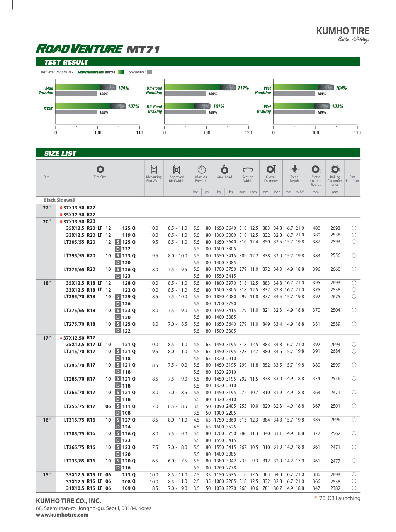The width and height of the screenshot is (396, 532).
Task: Click the large Road Venture MT71 title logo
Action: (98, 49)
